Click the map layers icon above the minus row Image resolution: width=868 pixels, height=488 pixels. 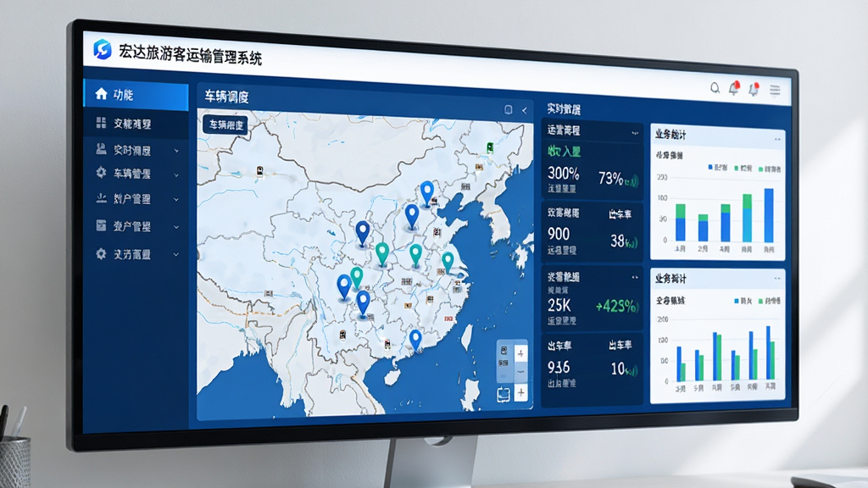(x=504, y=352)
